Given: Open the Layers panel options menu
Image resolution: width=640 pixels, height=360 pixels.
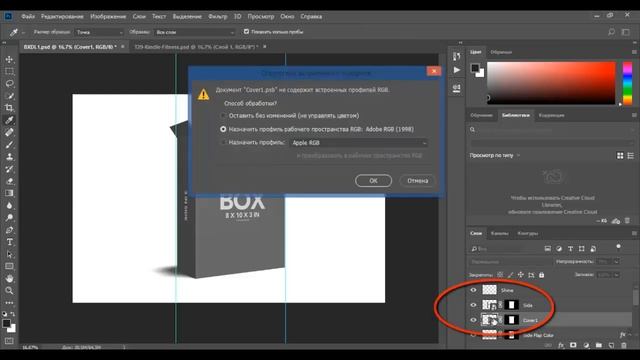Looking at the screenshot, I should [634, 233].
